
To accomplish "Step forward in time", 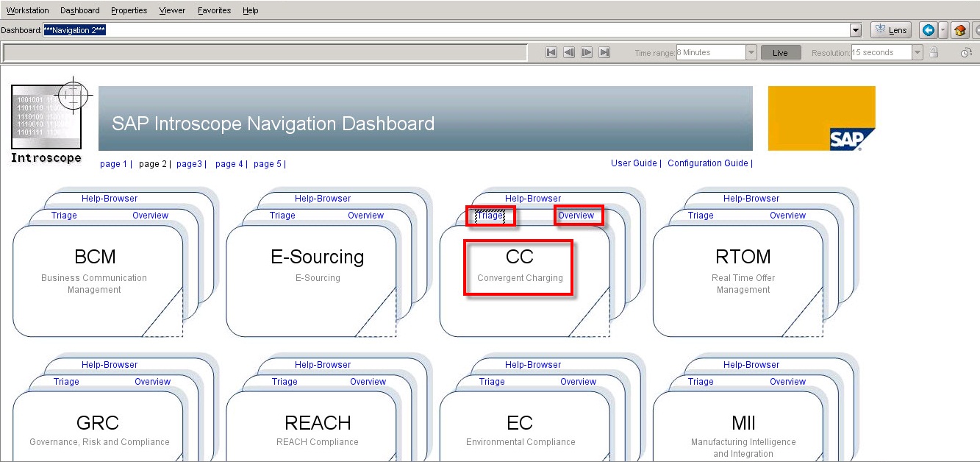I will [x=587, y=52].
